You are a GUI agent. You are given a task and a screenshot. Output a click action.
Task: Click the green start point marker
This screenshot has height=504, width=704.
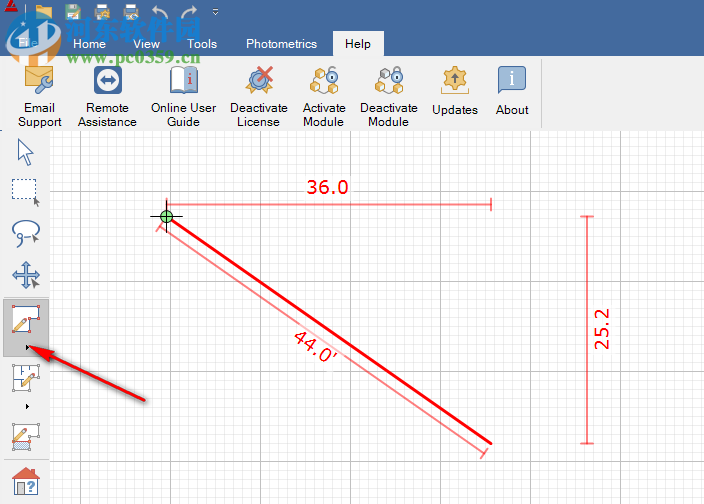pos(167,217)
